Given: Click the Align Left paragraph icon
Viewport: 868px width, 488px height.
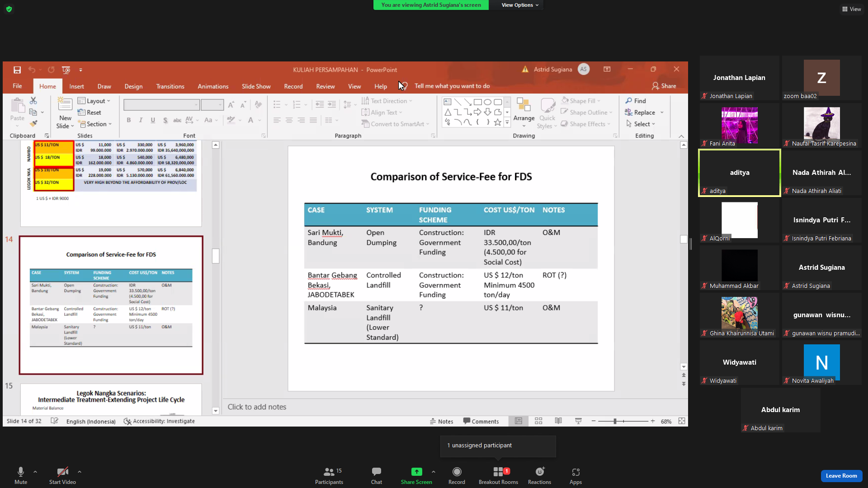Looking at the screenshot, I should (277, 120).
